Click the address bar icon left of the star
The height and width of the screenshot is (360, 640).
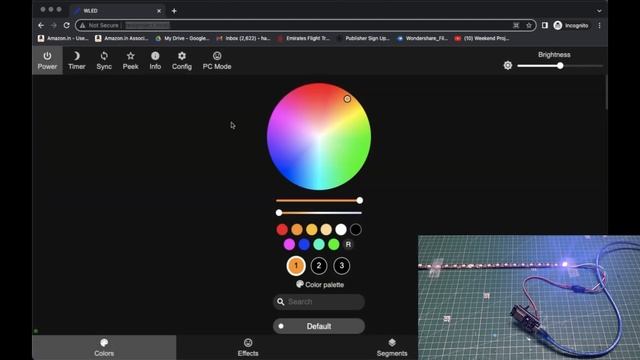tap(516, 25)
